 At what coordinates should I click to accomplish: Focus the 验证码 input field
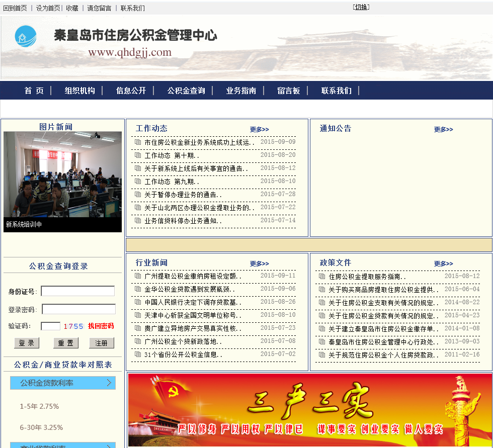[51, 326]
